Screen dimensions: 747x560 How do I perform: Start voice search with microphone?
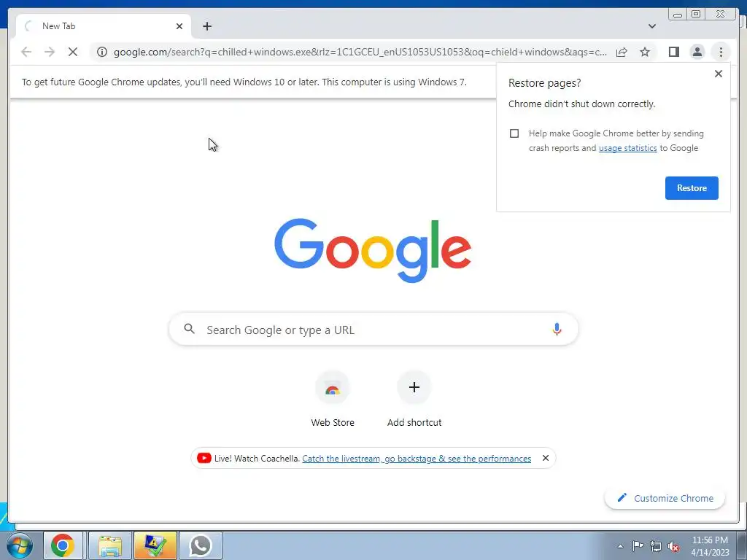557,329
